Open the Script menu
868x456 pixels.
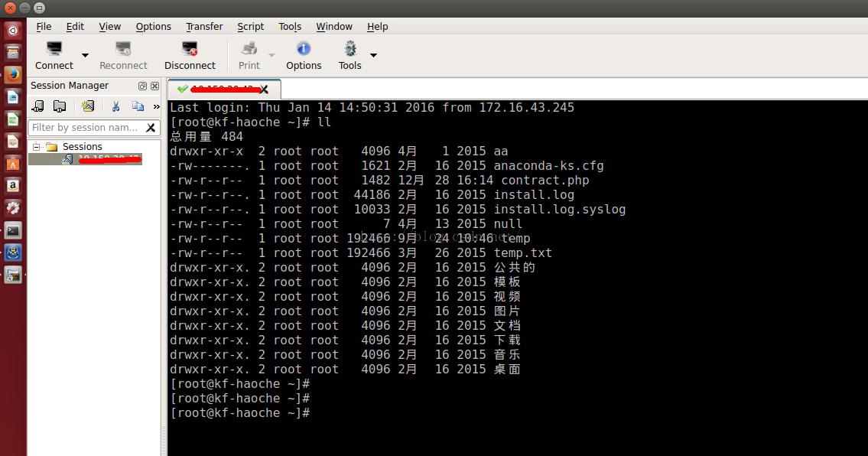[250, 26]
